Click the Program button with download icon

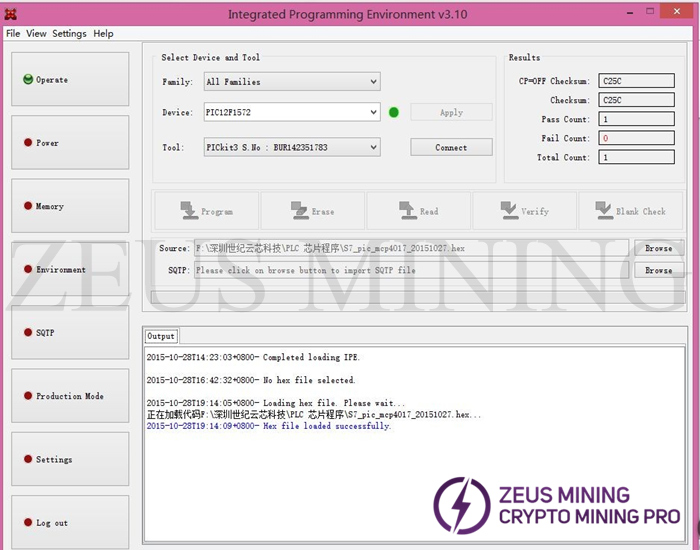tap(206, 211)
